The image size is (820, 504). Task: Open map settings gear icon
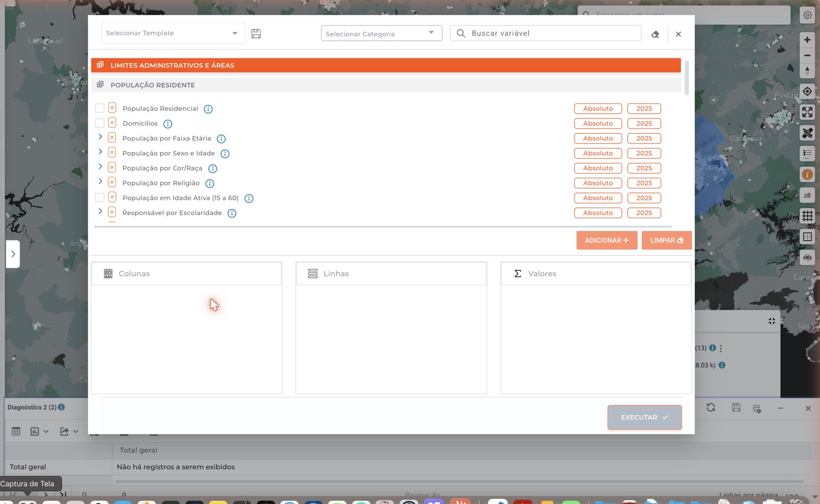point(807,15)
